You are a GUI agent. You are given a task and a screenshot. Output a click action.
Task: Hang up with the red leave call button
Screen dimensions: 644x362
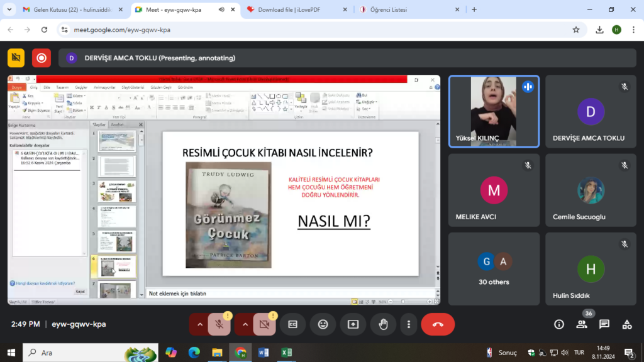click(438, 324)
